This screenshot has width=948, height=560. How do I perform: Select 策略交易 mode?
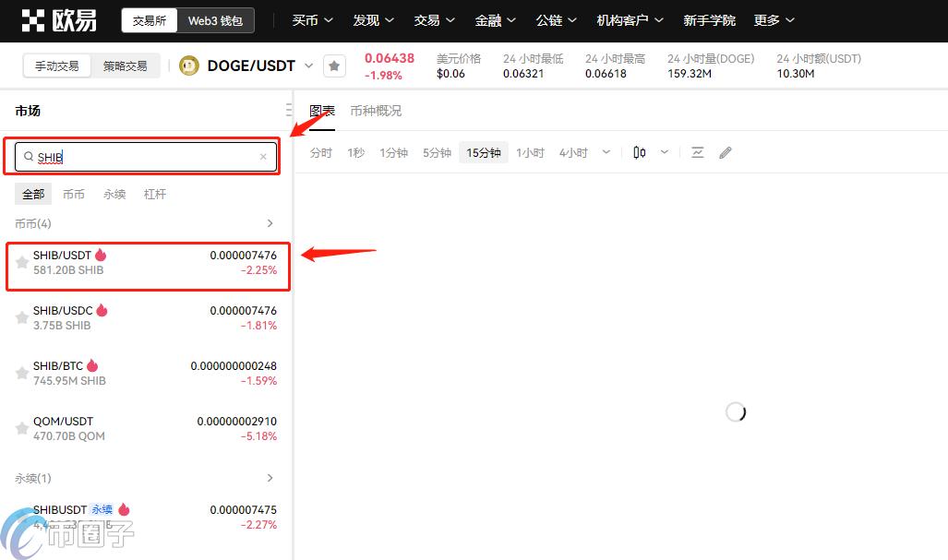126,66
